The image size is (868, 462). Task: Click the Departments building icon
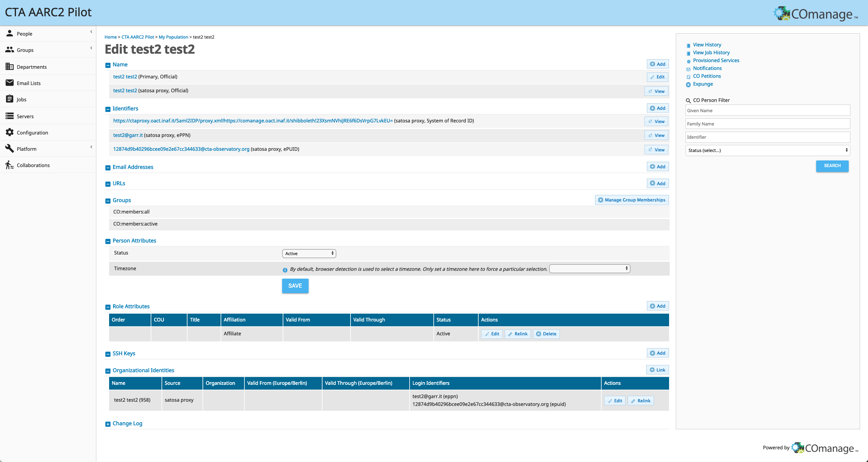[9, 66]
